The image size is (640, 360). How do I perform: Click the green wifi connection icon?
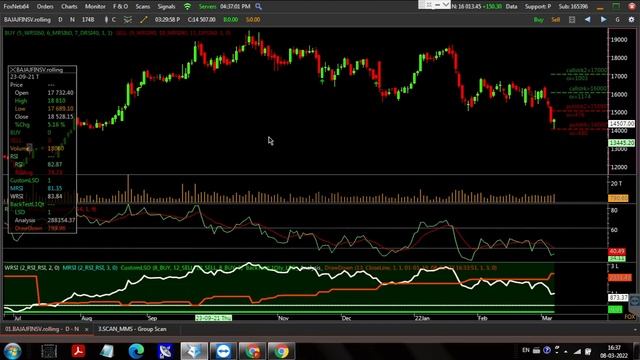(187, 7)
